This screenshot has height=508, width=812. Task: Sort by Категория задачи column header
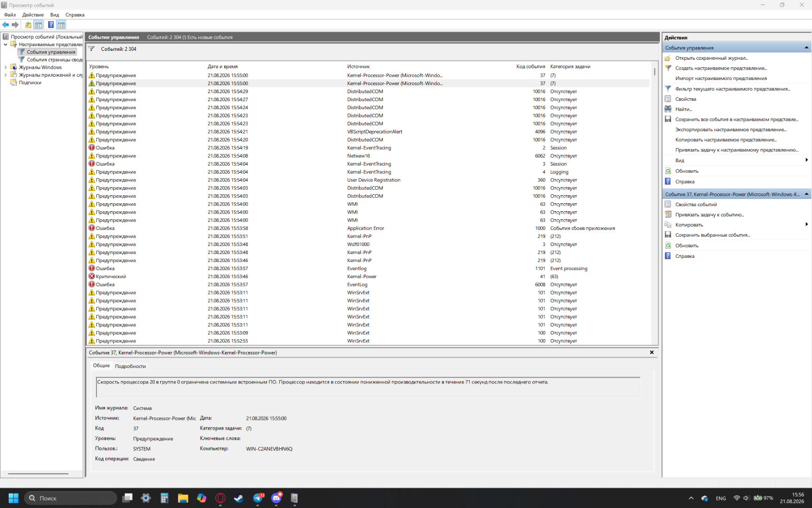pyautogui.click(x=600, y=66)
